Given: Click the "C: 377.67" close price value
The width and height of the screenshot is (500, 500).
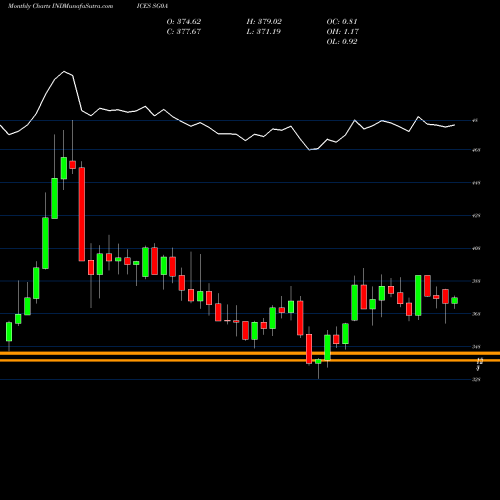Looking at the screenshot, I should click(x=184, y=32).
